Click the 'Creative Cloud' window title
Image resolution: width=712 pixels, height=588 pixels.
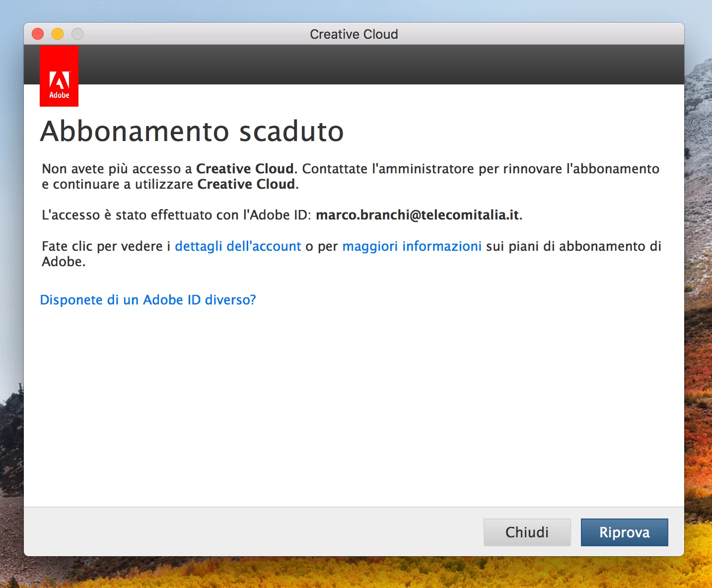pos(354,34)
